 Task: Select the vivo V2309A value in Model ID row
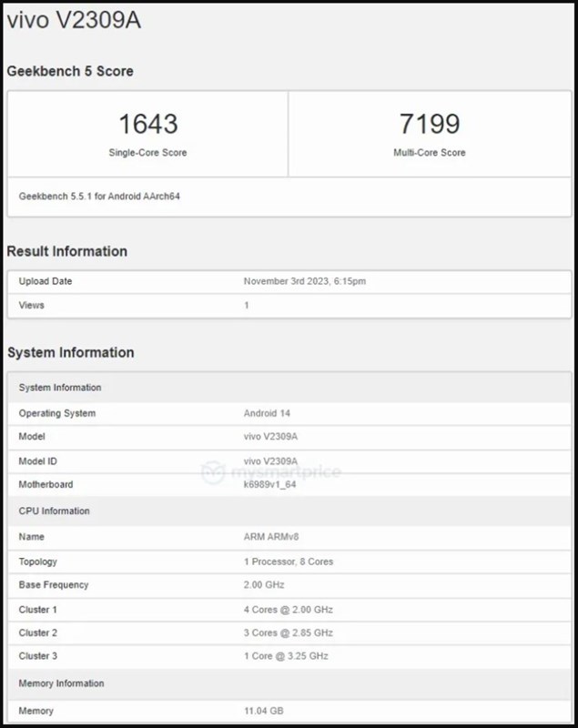click(270, 461)
